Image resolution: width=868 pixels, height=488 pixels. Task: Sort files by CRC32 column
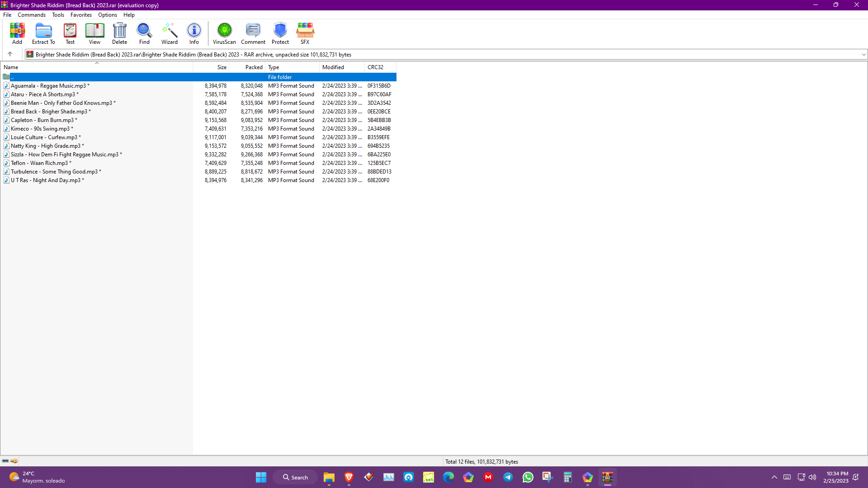[x=381, y=67]
